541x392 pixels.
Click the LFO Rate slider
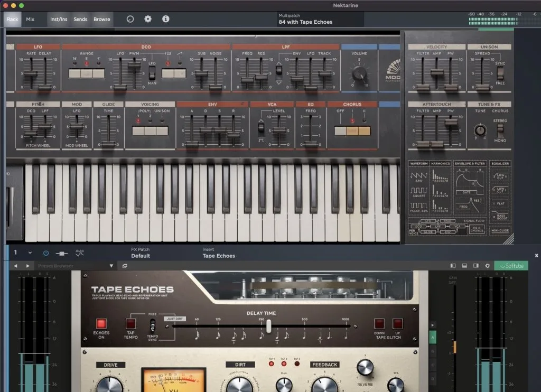click(x=31, y=73)
